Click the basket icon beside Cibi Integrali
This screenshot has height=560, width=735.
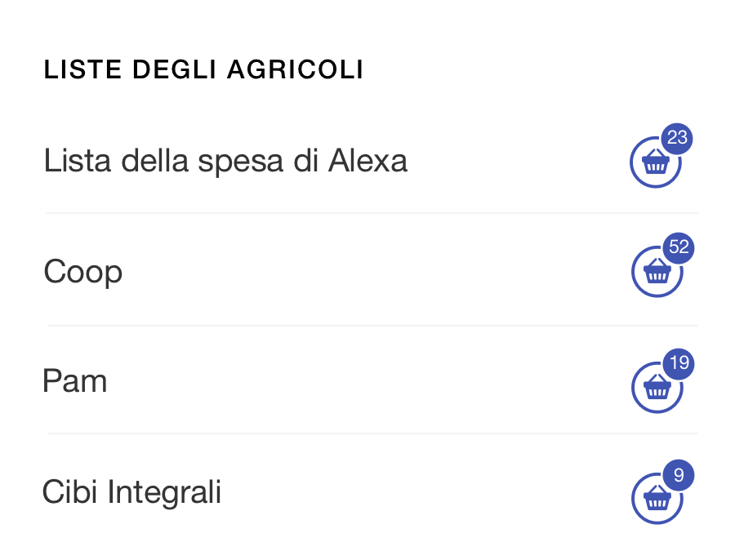[656, 498]
